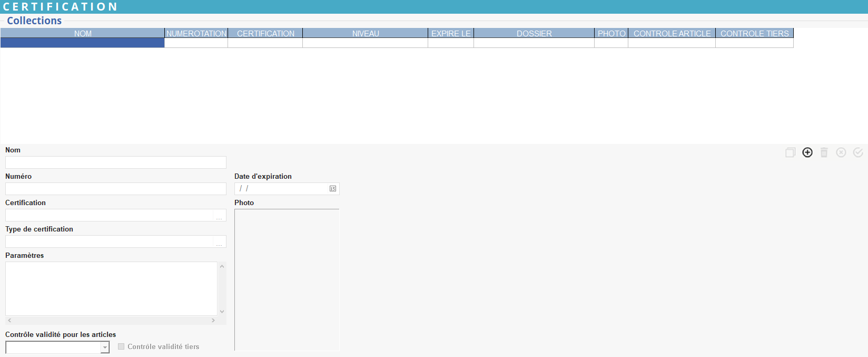Expand the Contrôle validité pour les articles dropdown
The image size is (868, 357).
point(105,348)
